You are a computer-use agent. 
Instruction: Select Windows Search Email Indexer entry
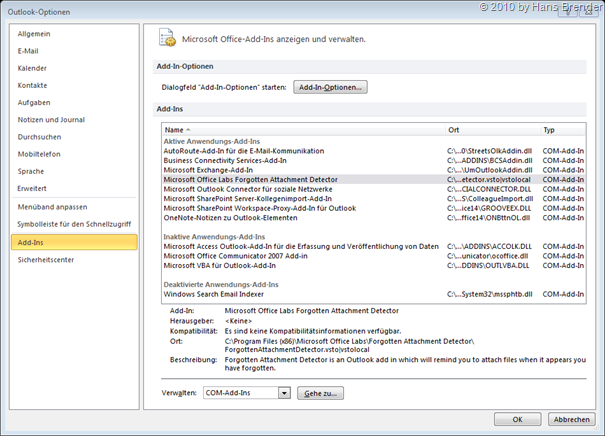point(212,295)
